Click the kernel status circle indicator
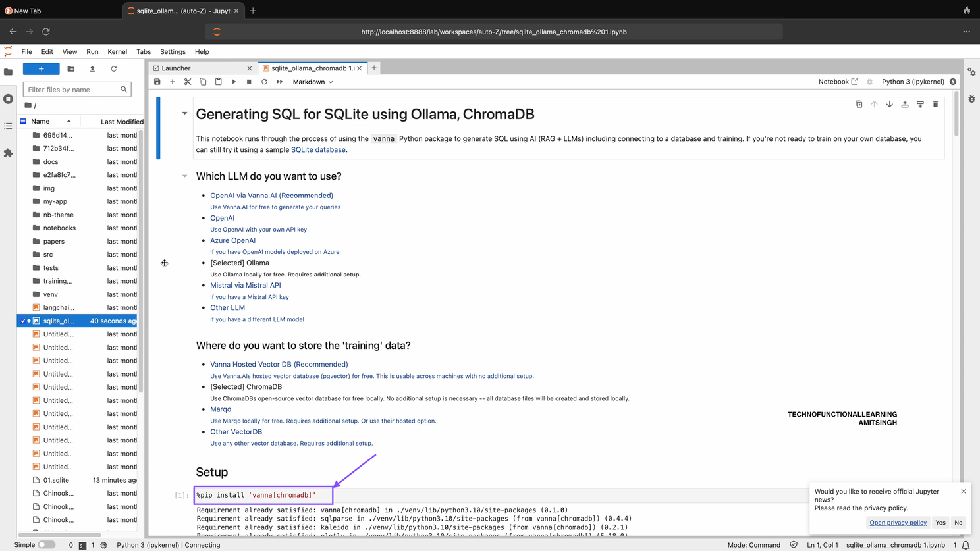 coord(953,82)
